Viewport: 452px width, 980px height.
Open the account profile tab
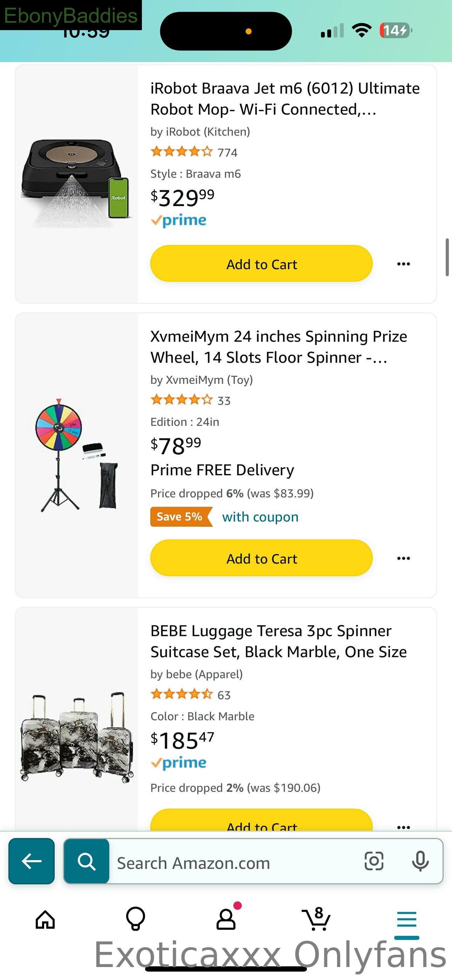click(x=226, y=919)
